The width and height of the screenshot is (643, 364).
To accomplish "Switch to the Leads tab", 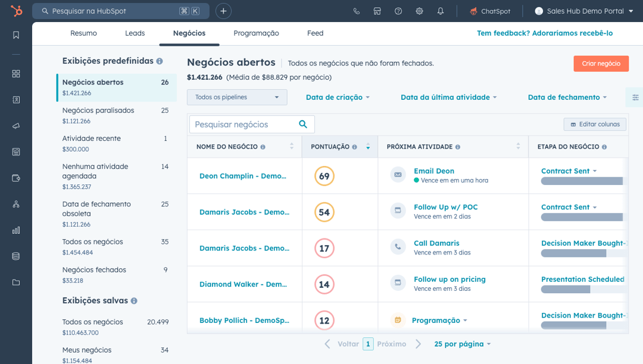I will [x=135, y=33].
